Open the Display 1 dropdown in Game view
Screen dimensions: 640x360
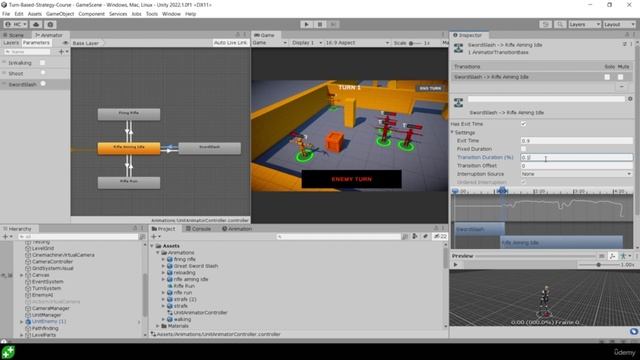pos(307,43)
